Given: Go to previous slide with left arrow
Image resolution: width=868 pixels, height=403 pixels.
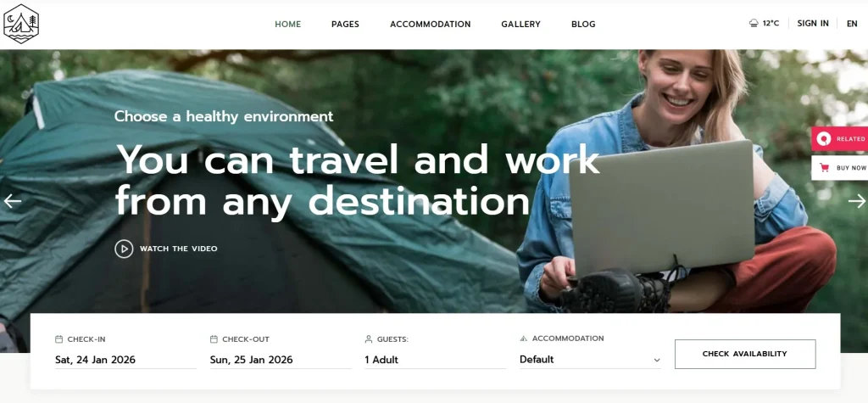Looking at the screenshot, I should pos(12,201).
